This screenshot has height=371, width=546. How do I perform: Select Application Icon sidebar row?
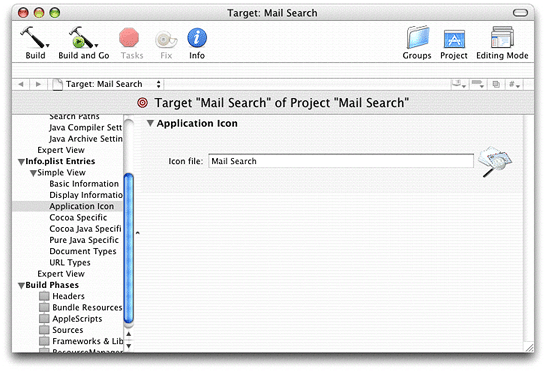(68, 206)
